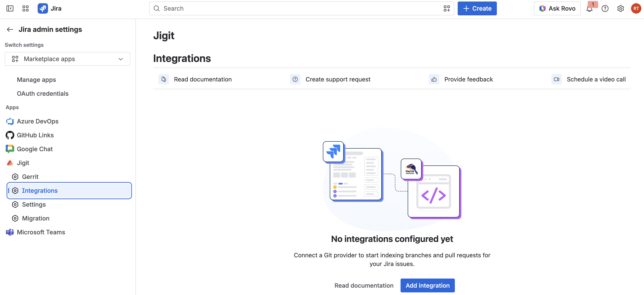Click the Add integration button
Viewport: 644px width, 295px height.
428,285
